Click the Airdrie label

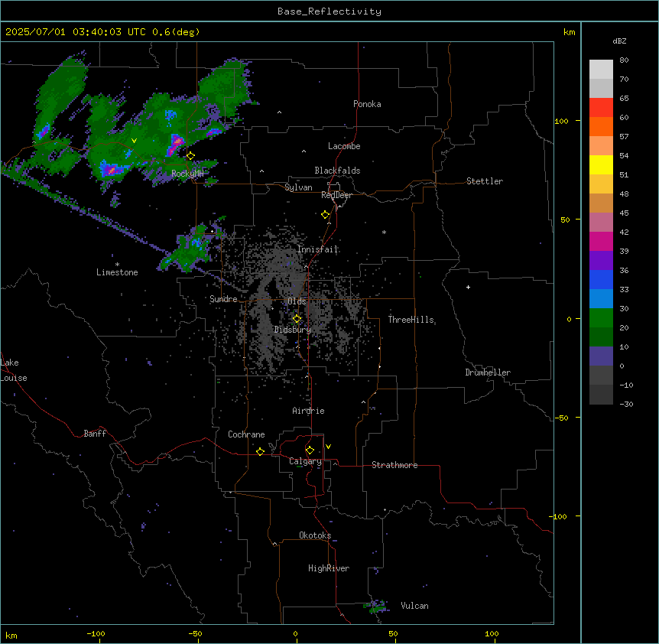point(309,411)
